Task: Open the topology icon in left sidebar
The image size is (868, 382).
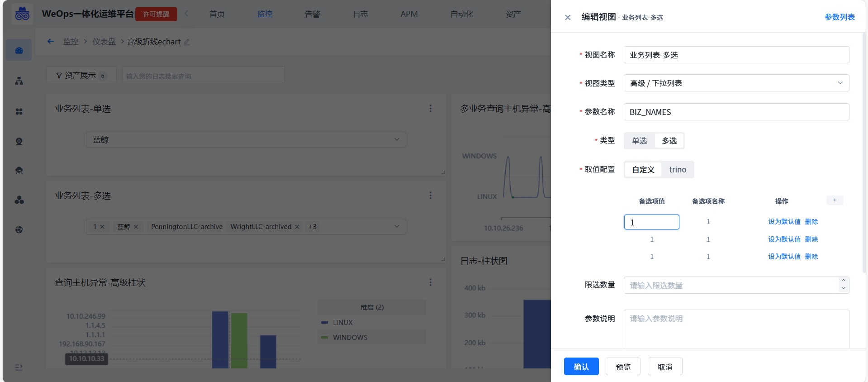Action: (x=19, y=81)
